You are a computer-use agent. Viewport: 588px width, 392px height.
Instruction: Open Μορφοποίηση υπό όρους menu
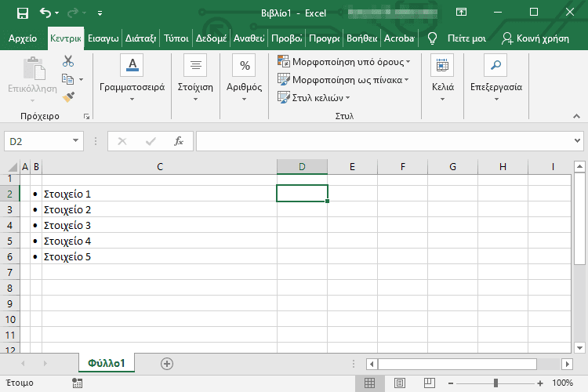[344, 61]
